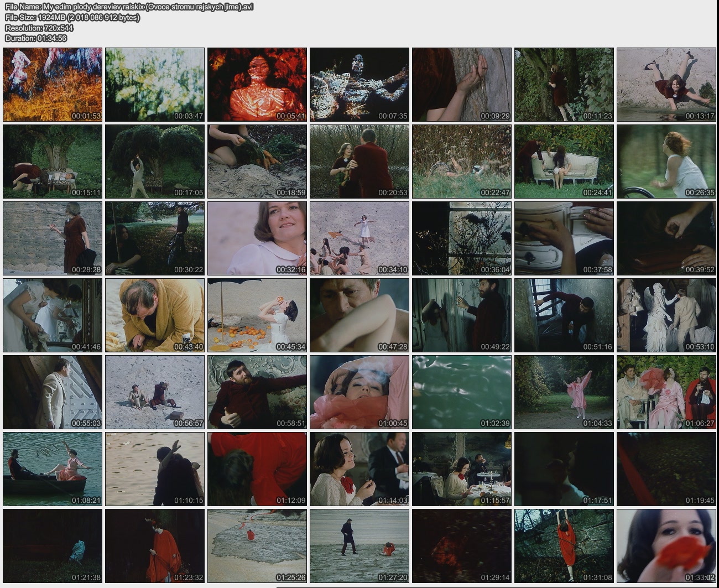This screenshot has height=588, width=719.
Task: Click the Resolution 720x544 text
Action: pos(39,28)
